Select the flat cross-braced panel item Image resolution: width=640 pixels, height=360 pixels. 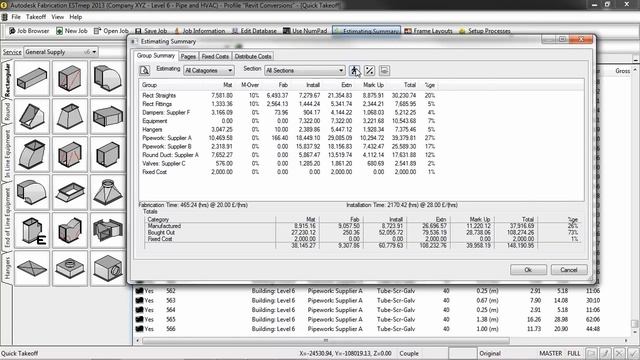[x=32, y=268]
